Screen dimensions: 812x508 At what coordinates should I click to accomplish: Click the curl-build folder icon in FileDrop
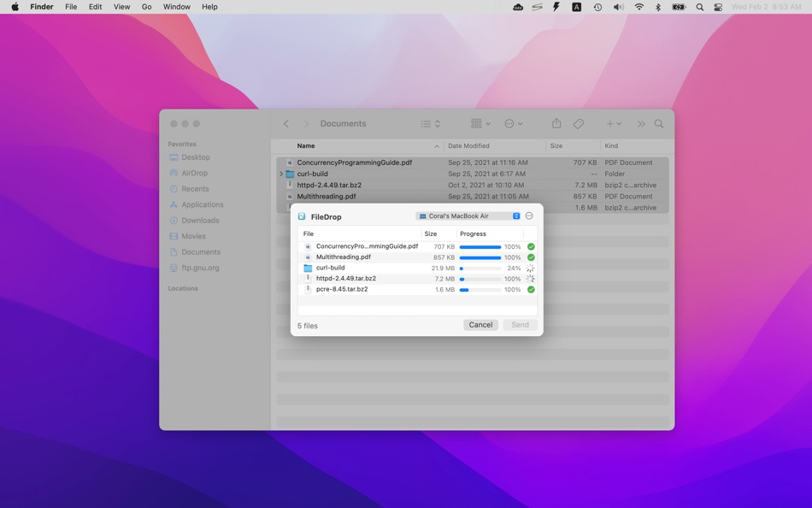[308, 268]
